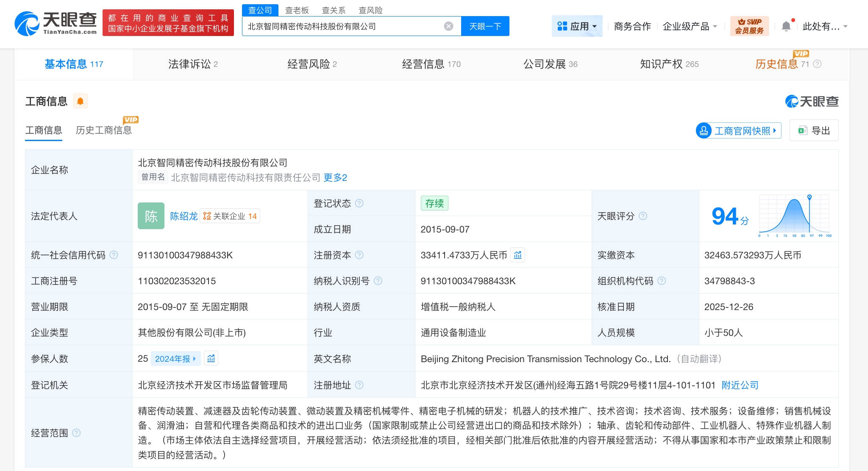The image size is (868, 471).
Task: Click chart icon beside 2024年报 tag
Action: 211,359
